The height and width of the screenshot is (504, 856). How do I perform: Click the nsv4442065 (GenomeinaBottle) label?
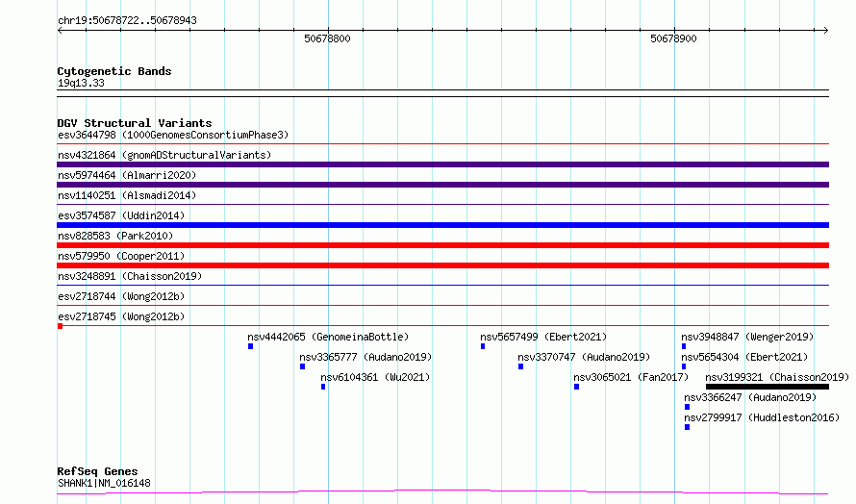328,337
